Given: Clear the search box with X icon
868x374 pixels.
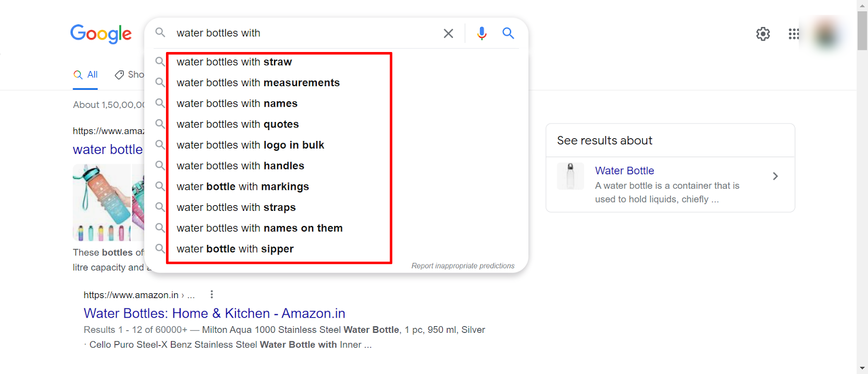Looking at the screenshot, I should (448, 34).
